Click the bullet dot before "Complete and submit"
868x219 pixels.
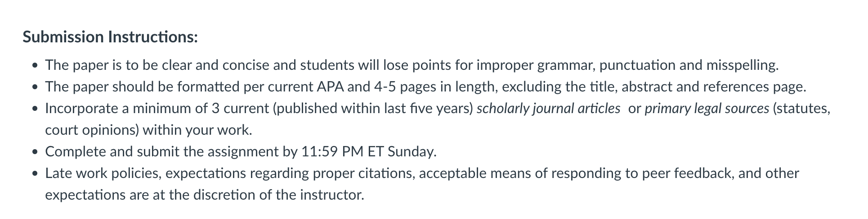(x=35, y=153)
